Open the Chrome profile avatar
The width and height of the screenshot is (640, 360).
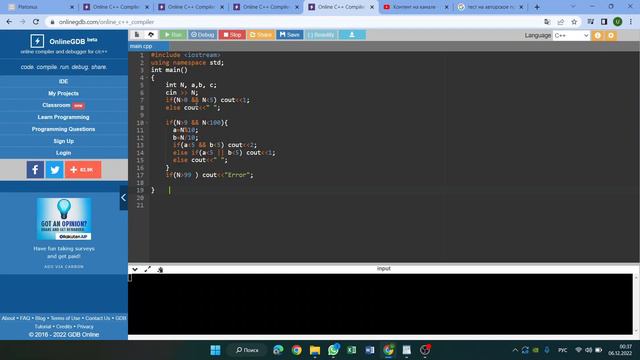[618, 22]
